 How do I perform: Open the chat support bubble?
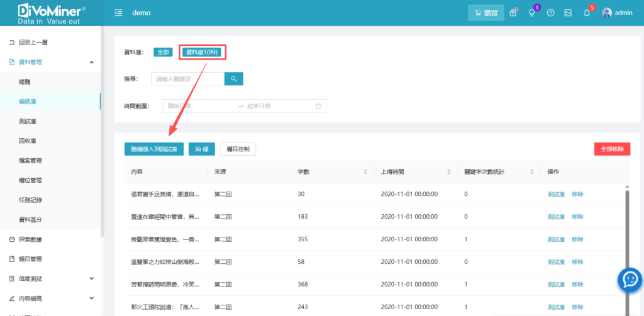(x=630, y=280)
